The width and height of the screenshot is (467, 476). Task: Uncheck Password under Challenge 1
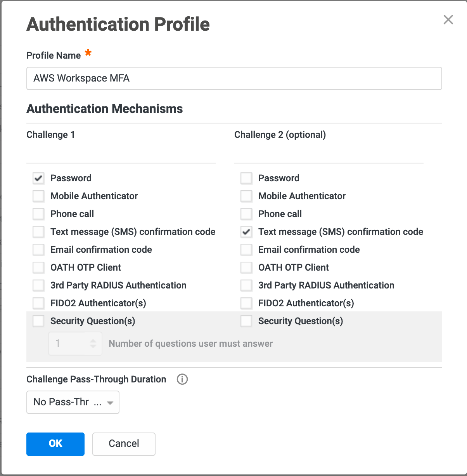coord(38,178)
